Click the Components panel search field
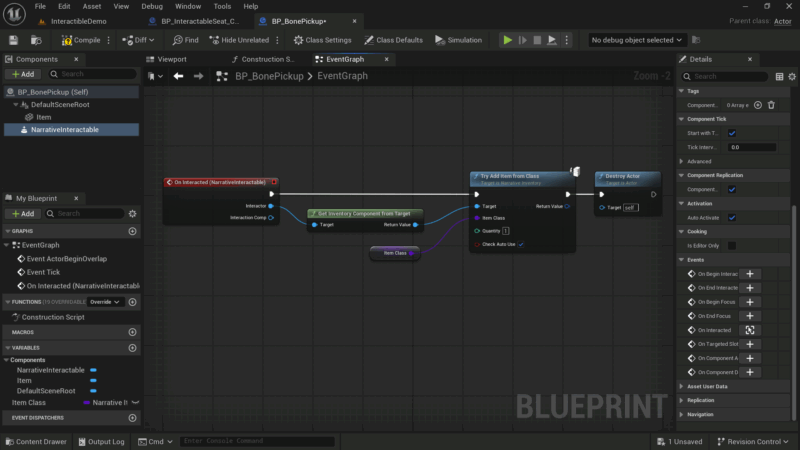Image resolution: width=800 pixels, height=450 pixels. [x=92, y=74]
